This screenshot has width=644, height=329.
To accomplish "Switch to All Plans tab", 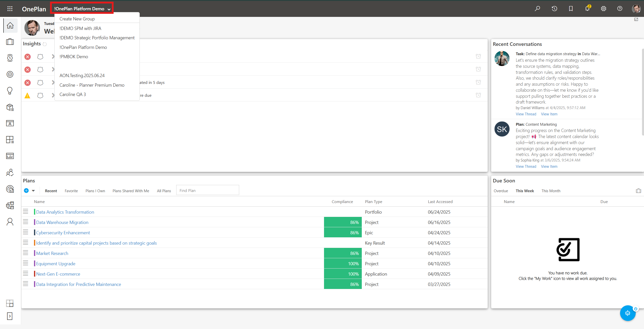I will point(164,191).
